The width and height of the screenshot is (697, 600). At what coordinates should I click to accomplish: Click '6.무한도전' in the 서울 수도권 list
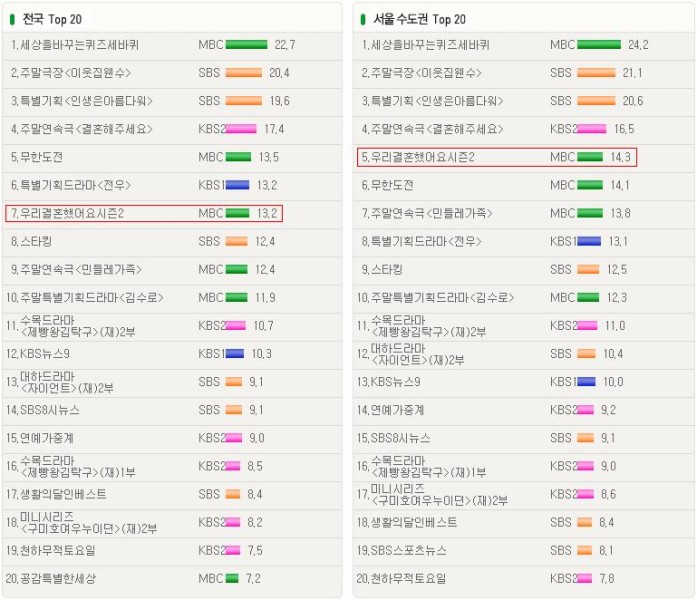[x=388, y=185]
